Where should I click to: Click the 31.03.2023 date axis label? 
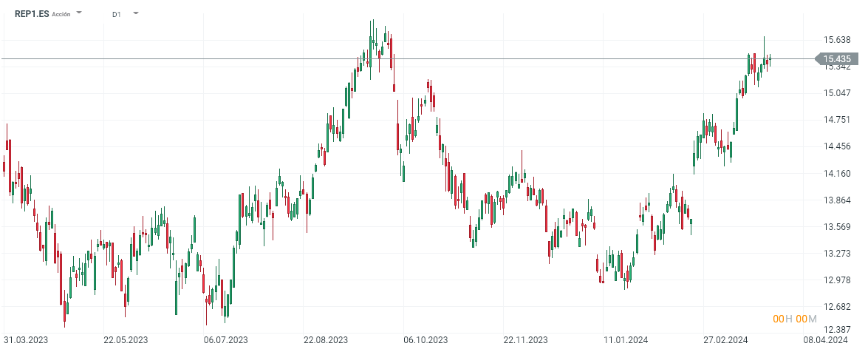(x=26, y=341)
